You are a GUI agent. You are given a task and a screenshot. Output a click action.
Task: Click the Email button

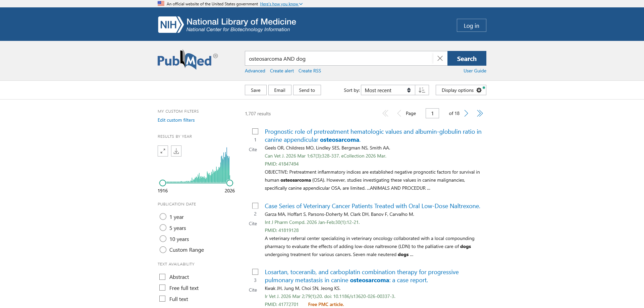coord(280,90)
